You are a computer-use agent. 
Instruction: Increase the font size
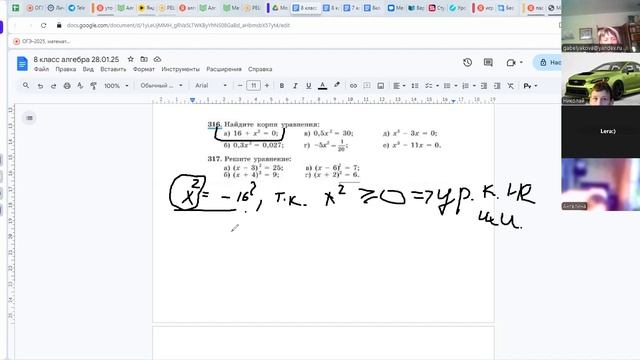point(267,86)
